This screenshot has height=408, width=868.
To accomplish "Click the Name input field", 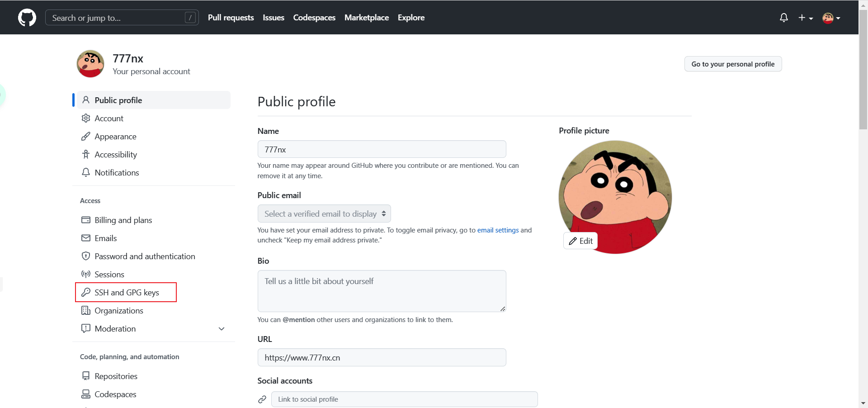I will pos(382,149).
